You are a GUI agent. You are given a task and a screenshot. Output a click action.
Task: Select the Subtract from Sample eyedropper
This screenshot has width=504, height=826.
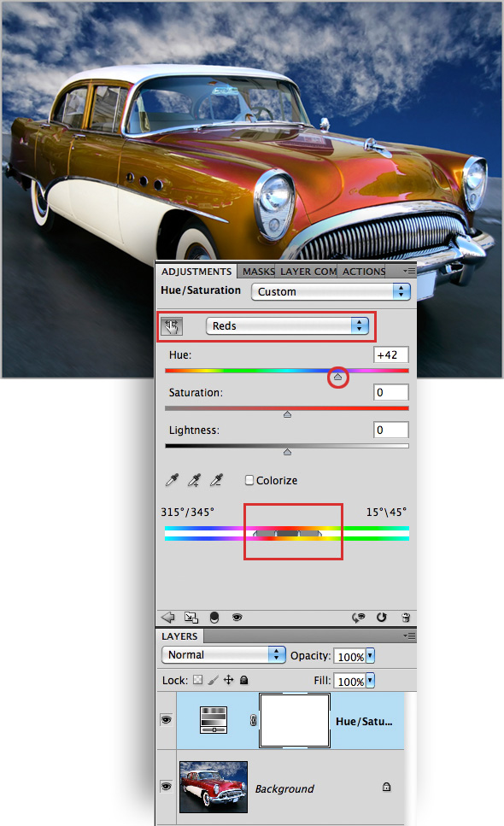point(216,480)
